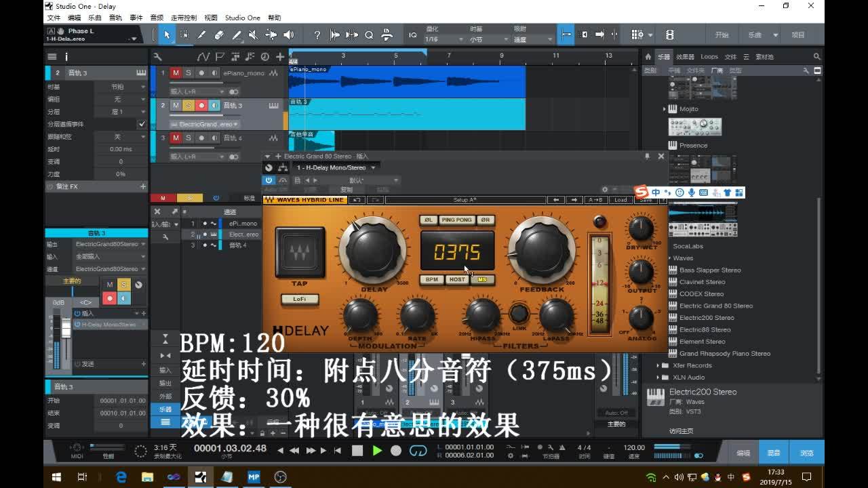Image resolution: width=868 pixels, height=488 pixels.
Task: Click the BPM mode button on H-Delay
Action: [x=431, y=279]
